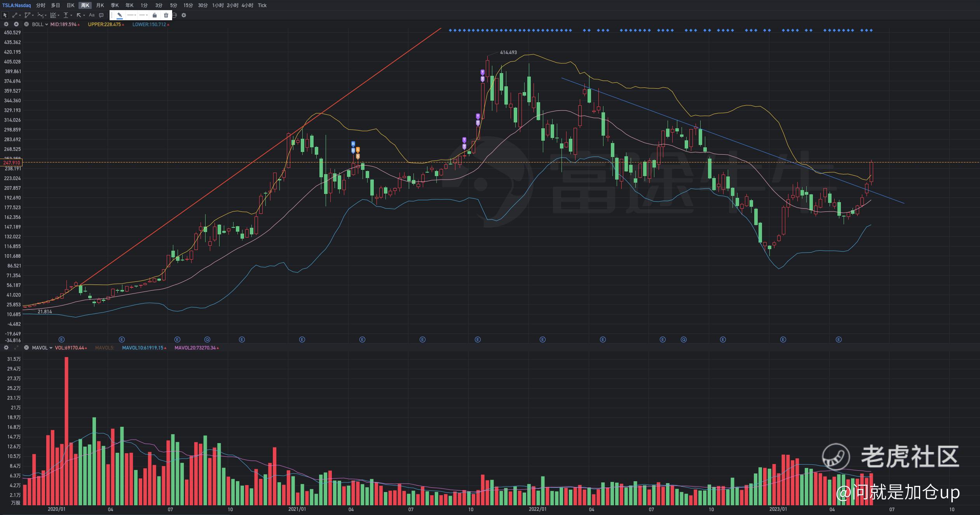Switch to 30分 interval
The width and height of the screenshot is (980, 515).
pos(203,5)
